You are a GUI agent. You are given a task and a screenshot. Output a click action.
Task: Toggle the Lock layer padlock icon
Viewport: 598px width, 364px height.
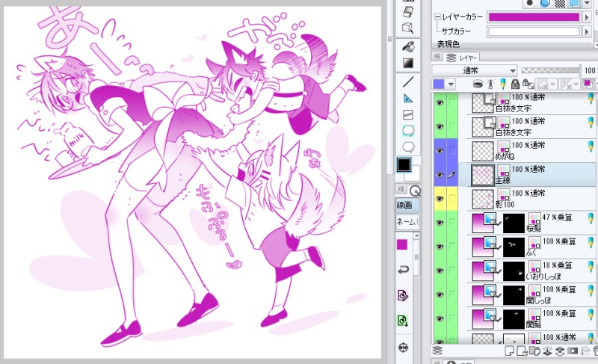click(515, 84)
